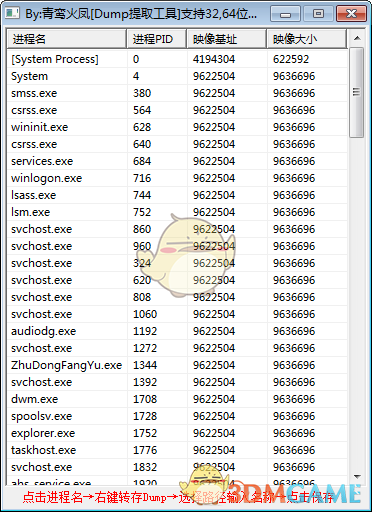Screen dimensions: 372x512
Task: Select explorer.exe process row
Action: (177, 433)
